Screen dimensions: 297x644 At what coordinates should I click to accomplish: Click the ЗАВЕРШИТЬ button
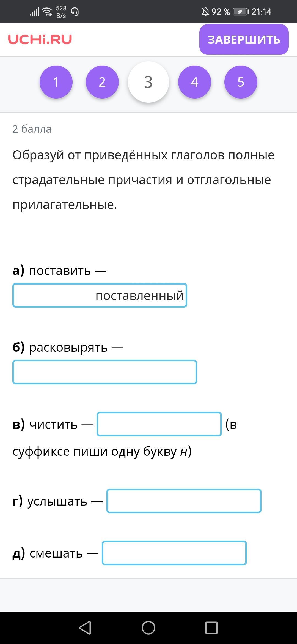click(x=244, y=39)
